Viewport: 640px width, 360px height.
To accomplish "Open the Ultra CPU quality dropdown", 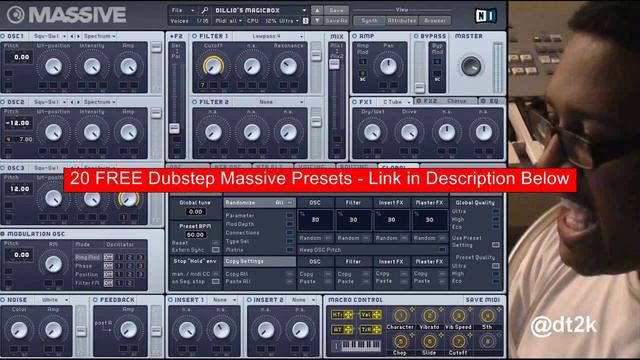I will 288,20.
